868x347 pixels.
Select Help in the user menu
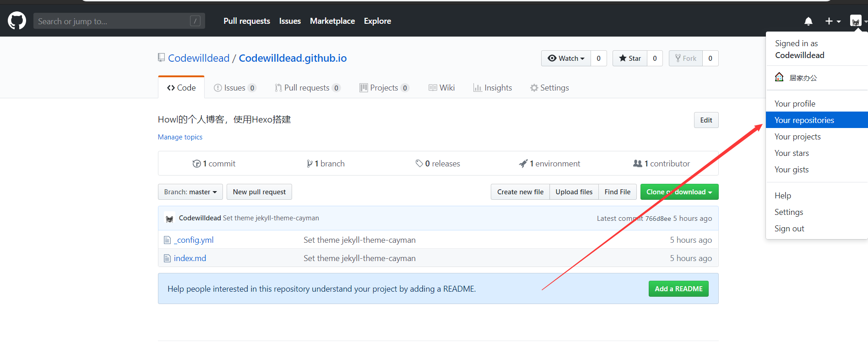817,196
